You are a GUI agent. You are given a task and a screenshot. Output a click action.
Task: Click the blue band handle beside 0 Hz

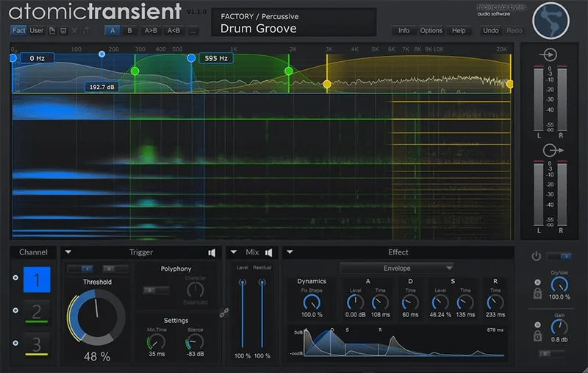point(13,58)
